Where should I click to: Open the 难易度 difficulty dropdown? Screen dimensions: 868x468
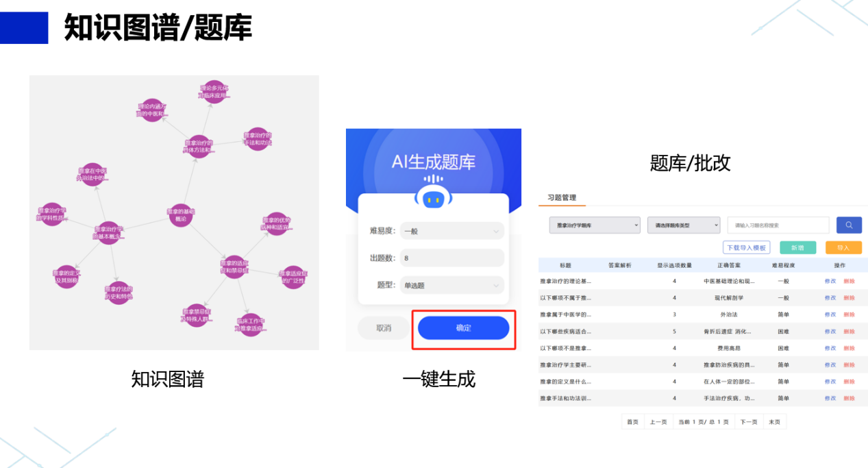coord(451,231)
